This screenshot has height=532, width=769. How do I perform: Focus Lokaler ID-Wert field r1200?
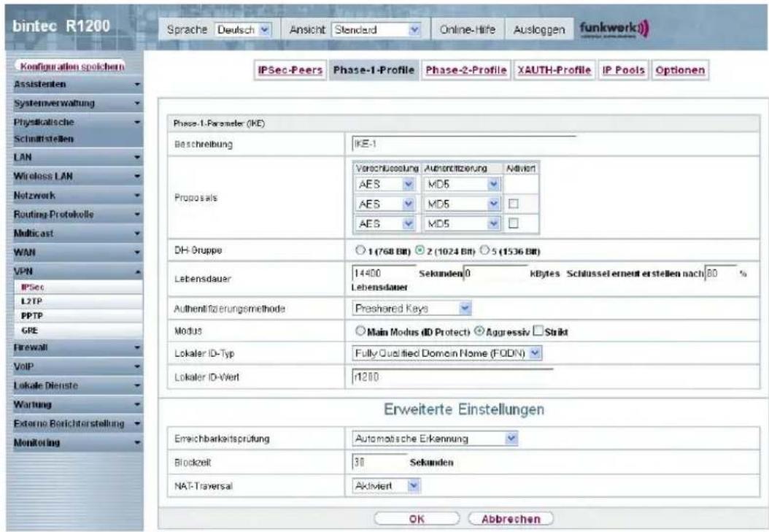tap(452, 377)
